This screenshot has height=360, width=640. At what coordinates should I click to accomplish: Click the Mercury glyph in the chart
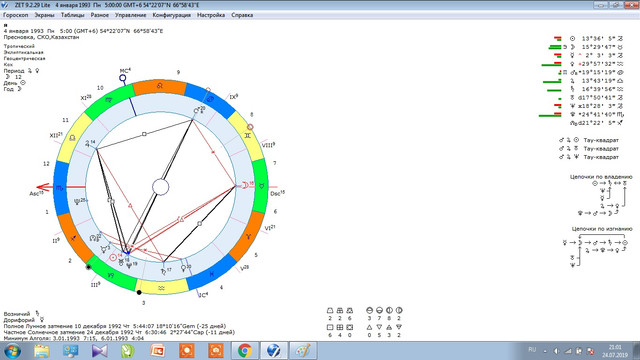(104, 249)
